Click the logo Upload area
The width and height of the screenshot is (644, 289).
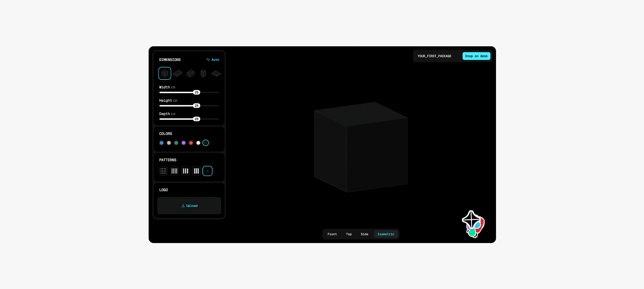click(189, 206)
